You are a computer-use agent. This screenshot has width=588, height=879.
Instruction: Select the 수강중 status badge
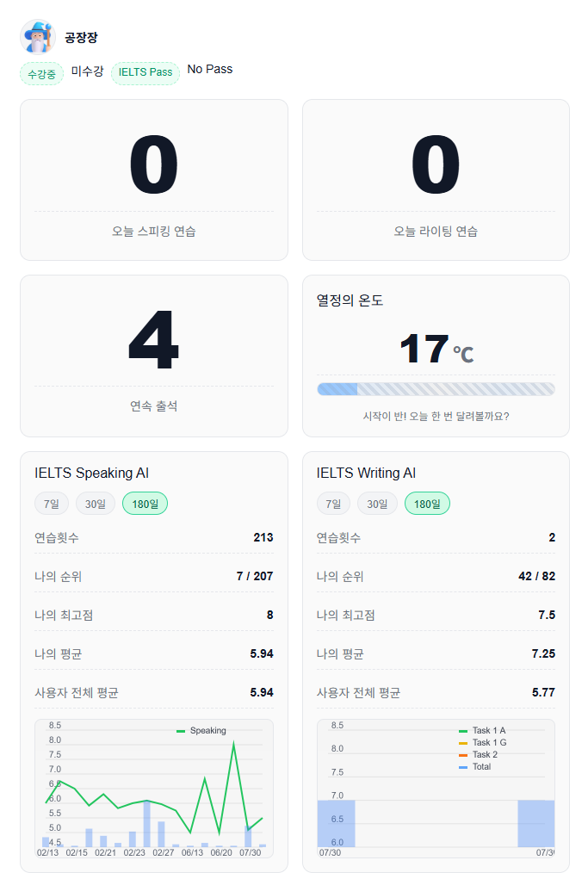pyautogui.click(x=42, y=73)
